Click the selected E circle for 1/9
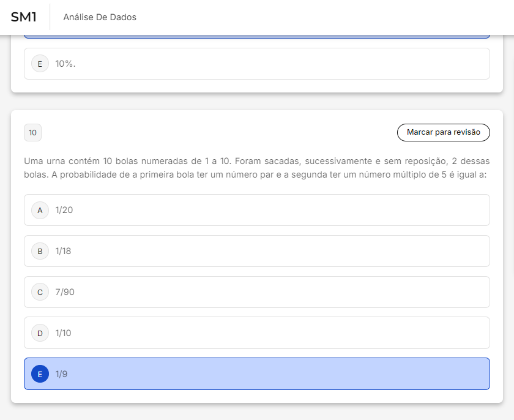514x420 pixels. pyautogui.click(x=40, y=374)
